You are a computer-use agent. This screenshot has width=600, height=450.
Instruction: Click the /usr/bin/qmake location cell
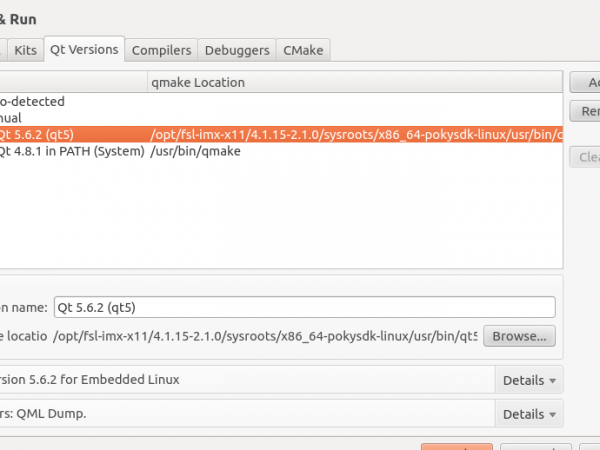pos(195,151)
